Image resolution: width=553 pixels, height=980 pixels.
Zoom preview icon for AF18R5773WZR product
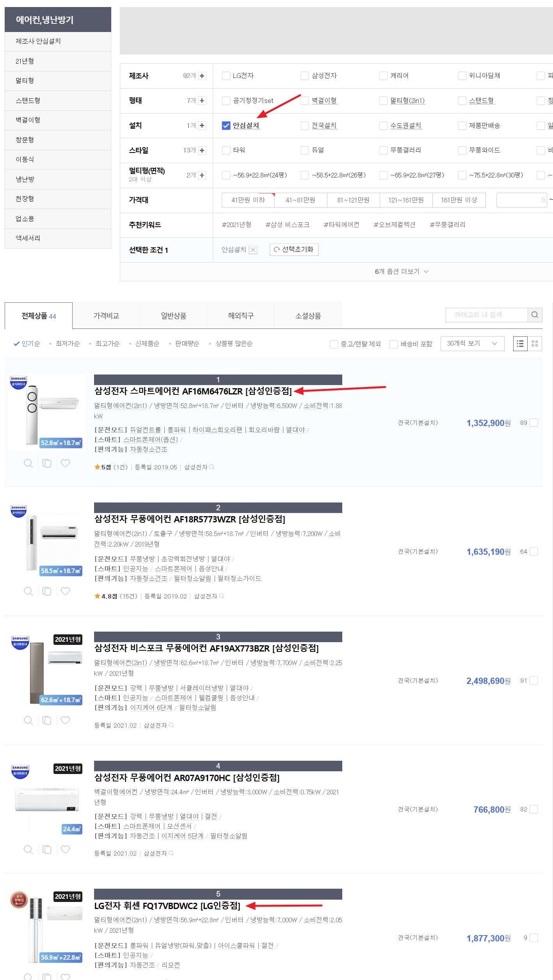[28, 591]
